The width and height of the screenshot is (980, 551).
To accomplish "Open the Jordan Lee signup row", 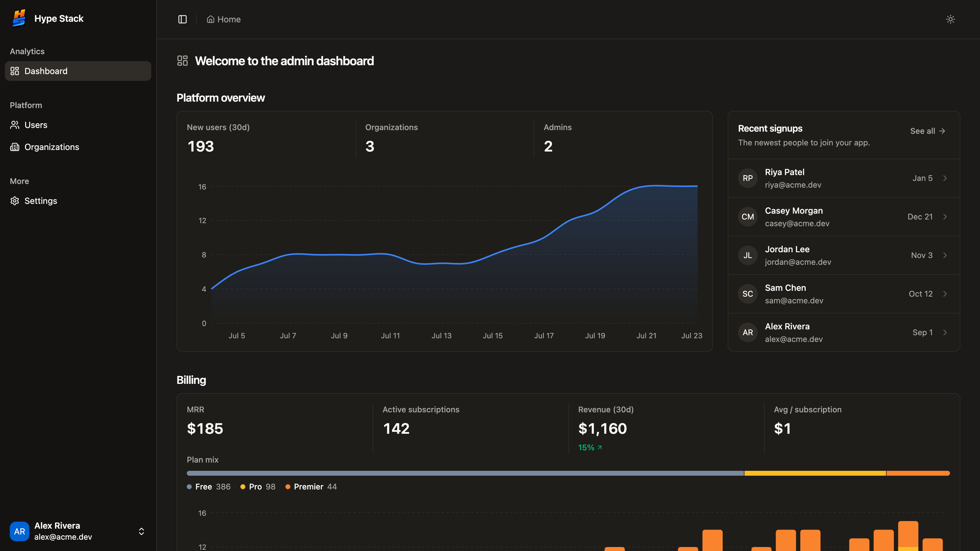I will [844, 256].
